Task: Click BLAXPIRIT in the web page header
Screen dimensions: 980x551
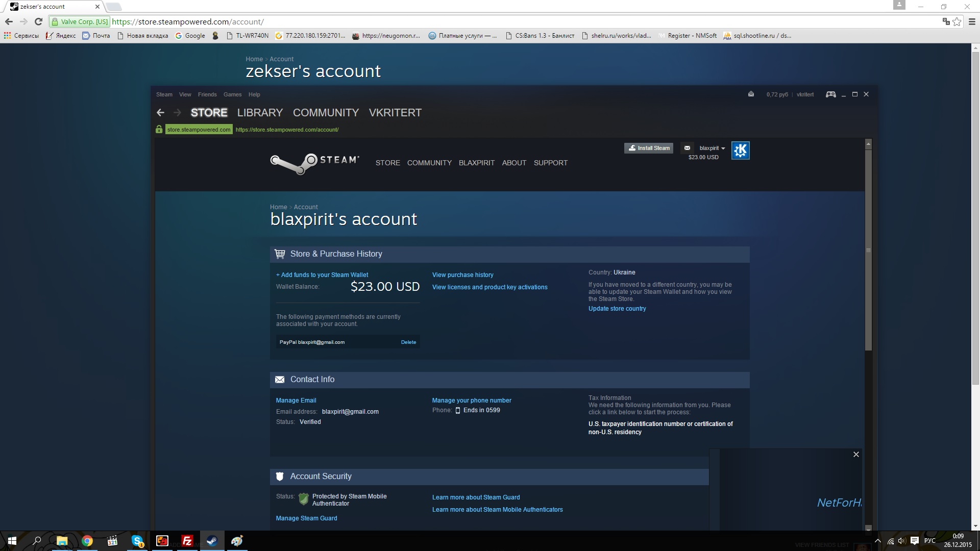Action: pyautogui.click(x=477, y=163)
